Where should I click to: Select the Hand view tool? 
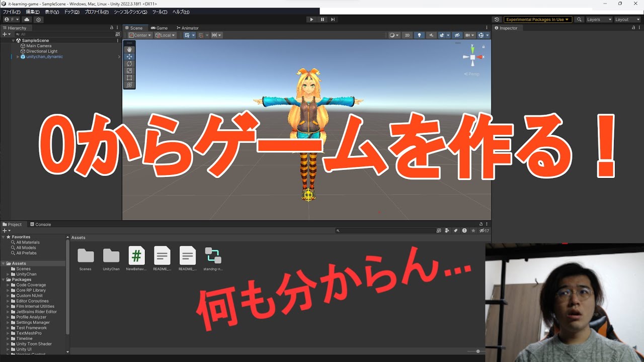[x=129, y=49]
